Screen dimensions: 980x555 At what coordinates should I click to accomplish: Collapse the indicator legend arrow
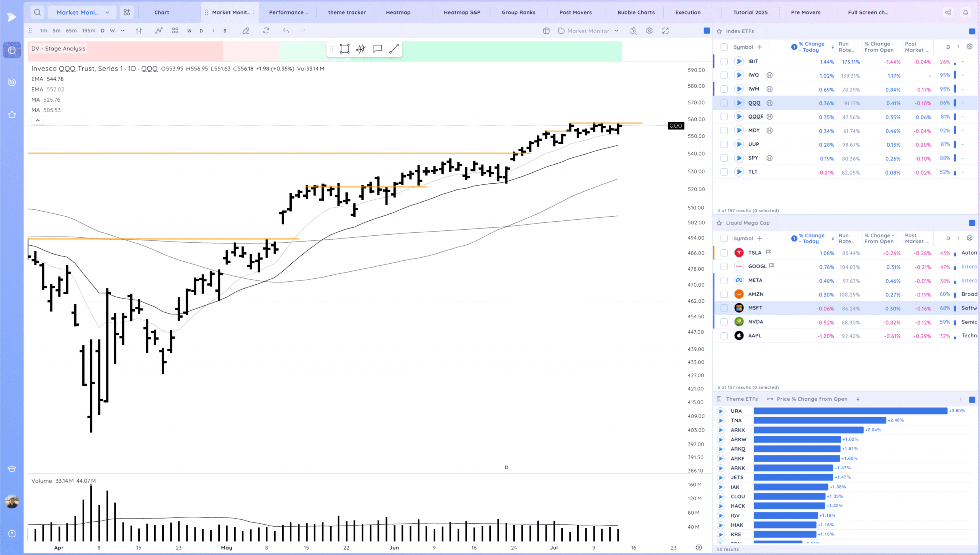coord(38,120)
